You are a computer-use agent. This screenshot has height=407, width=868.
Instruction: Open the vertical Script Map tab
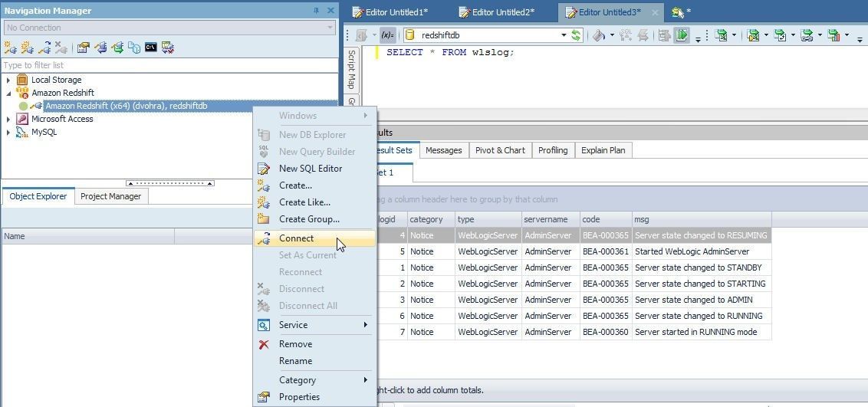point(351,69)
